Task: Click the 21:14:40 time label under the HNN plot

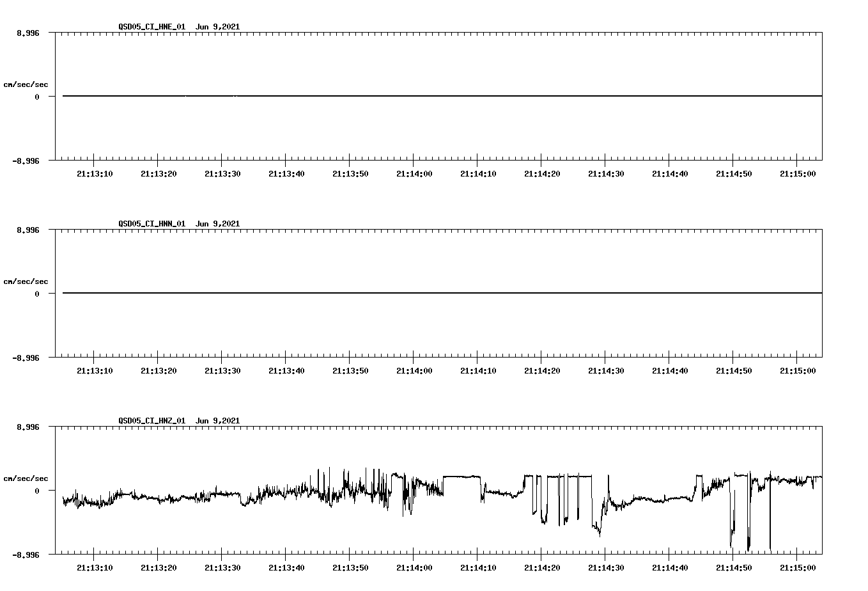Action: [x=670, y=371]
